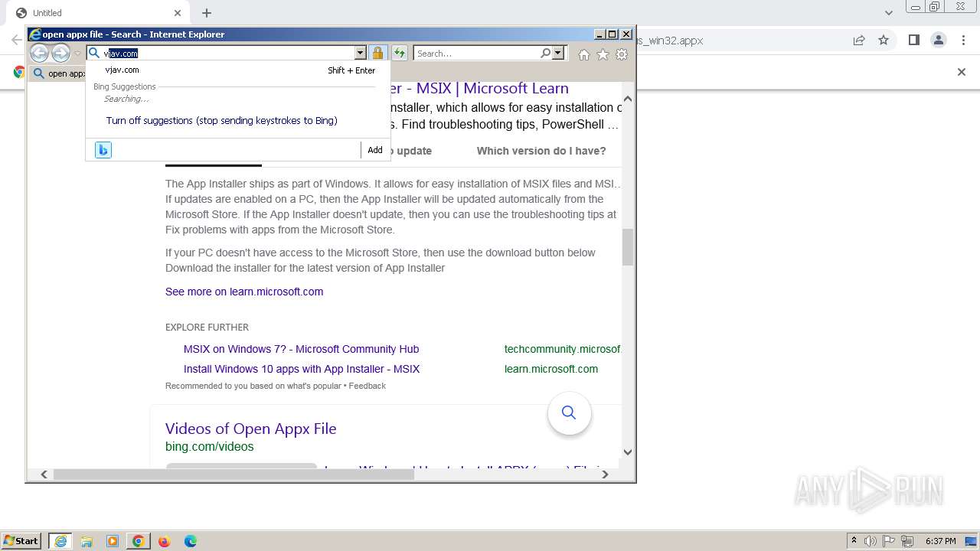Screen dimensions: 980x551
Task: Click IE vertical scrollbar thumb
Action: (628, 246)
